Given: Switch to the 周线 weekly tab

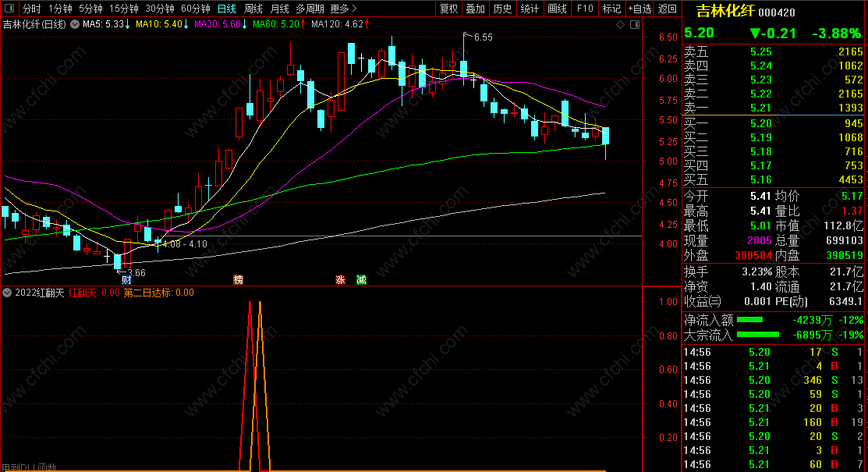Looking at the screenshot, I should coord(253,9).
